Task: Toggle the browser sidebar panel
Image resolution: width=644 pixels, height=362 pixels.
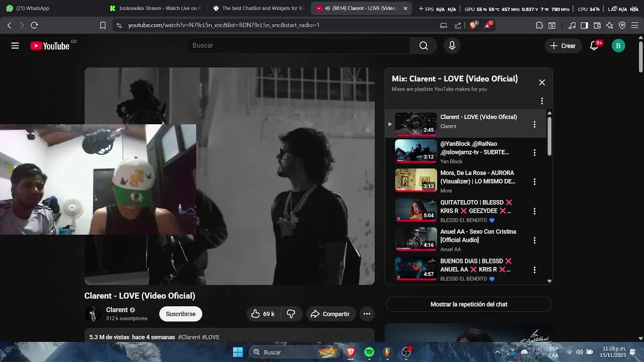Action: (584, 25)
